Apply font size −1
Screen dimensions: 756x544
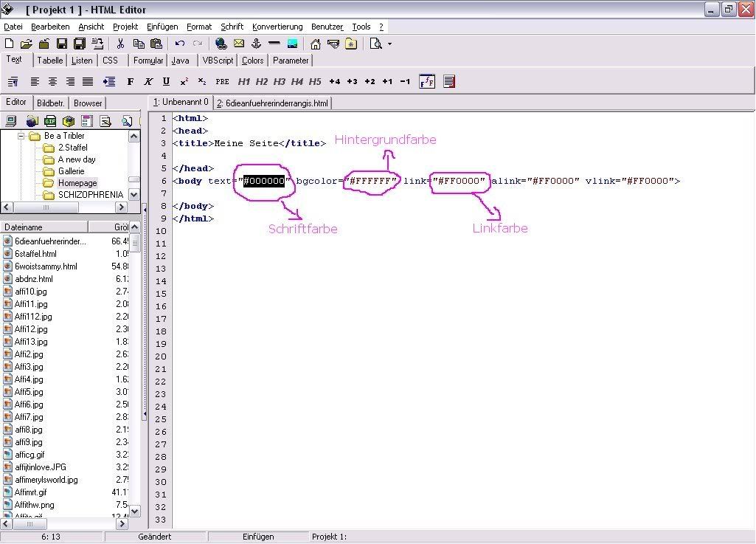[405, 82]
